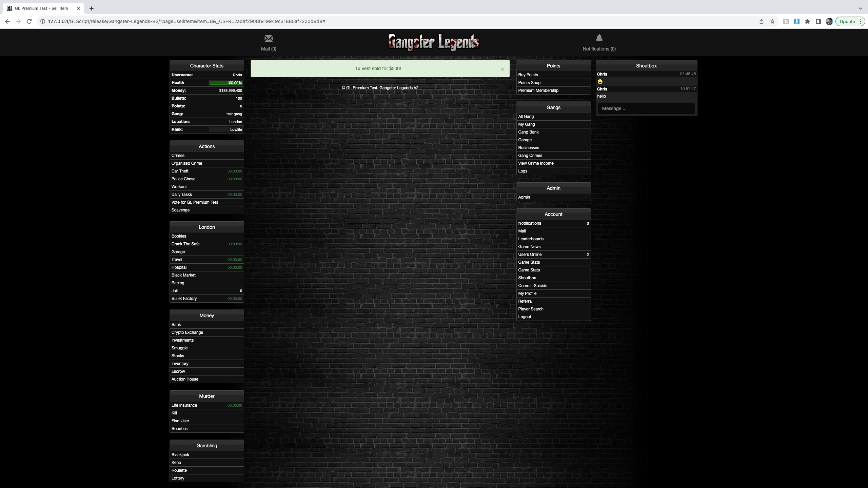Viewport: 868px width, 488px height.
Task: Open the browser extensions puzzle icon
Action: point(808,21)
